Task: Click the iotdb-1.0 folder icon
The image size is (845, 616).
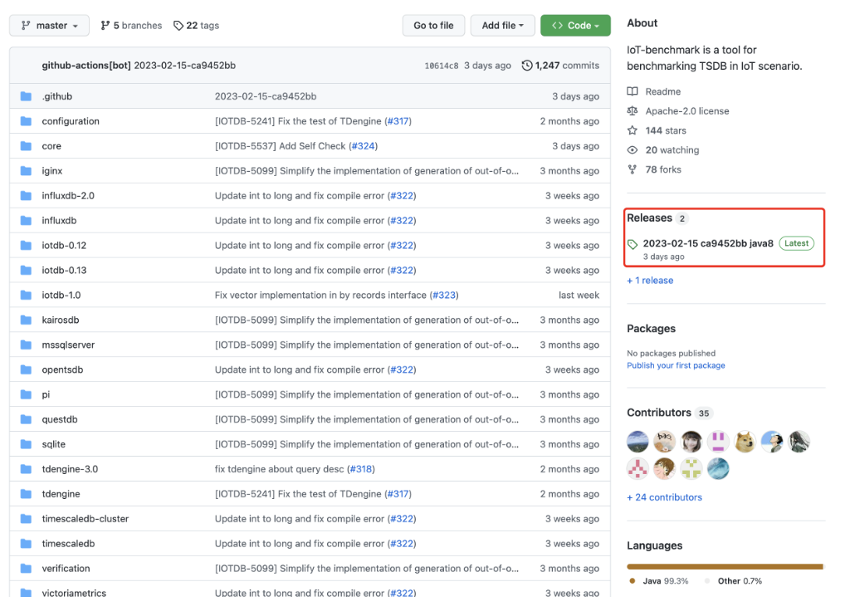Action: click(26, 295)
